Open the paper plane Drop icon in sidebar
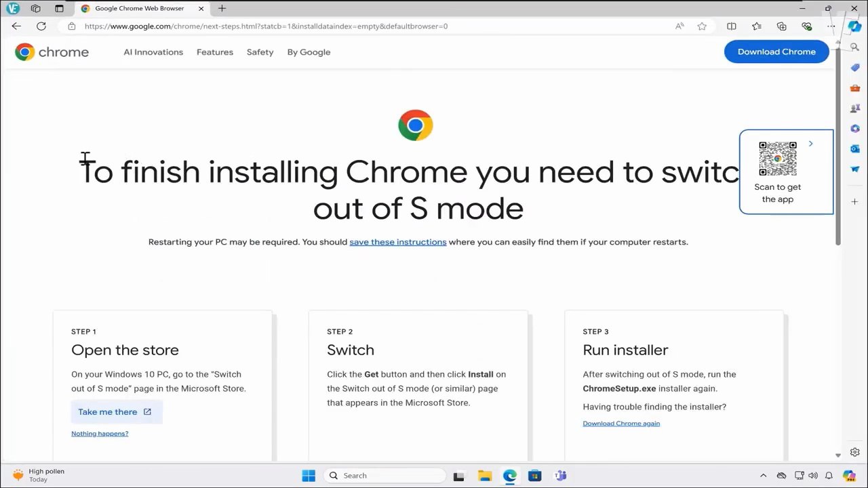 pos(855,169)
